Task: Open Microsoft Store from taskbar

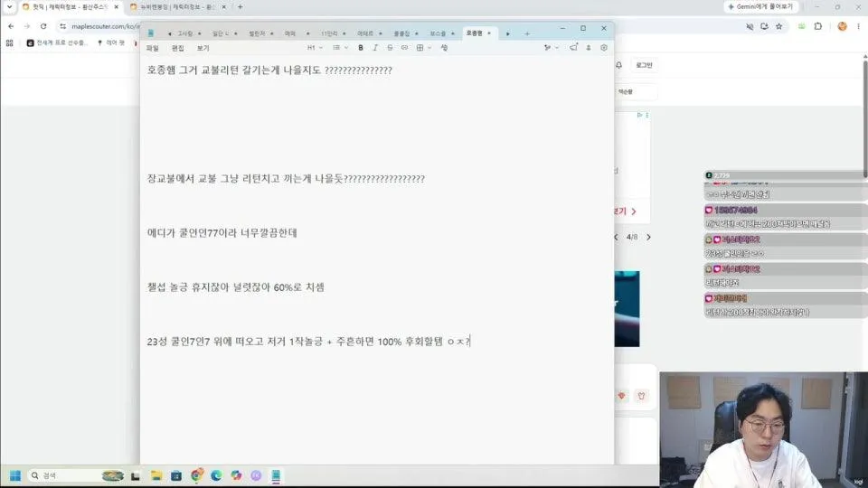Action: [x=176, y=476]
